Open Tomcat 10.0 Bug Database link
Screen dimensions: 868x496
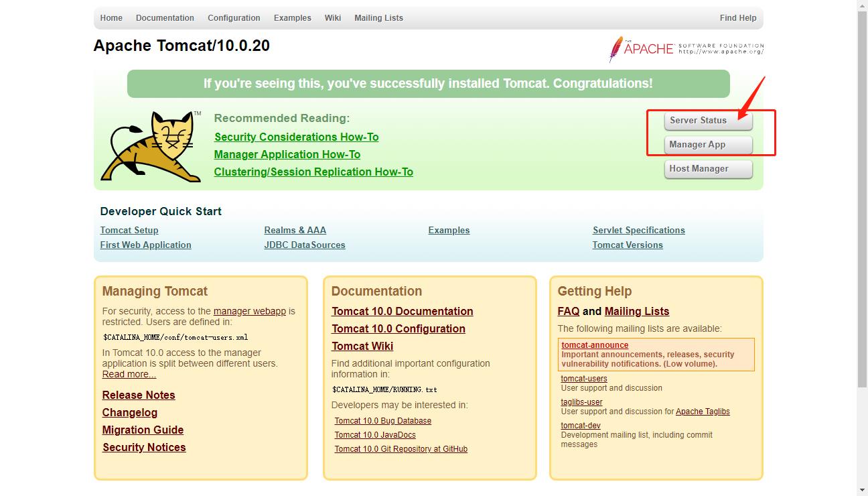click(x=383, y=421)
